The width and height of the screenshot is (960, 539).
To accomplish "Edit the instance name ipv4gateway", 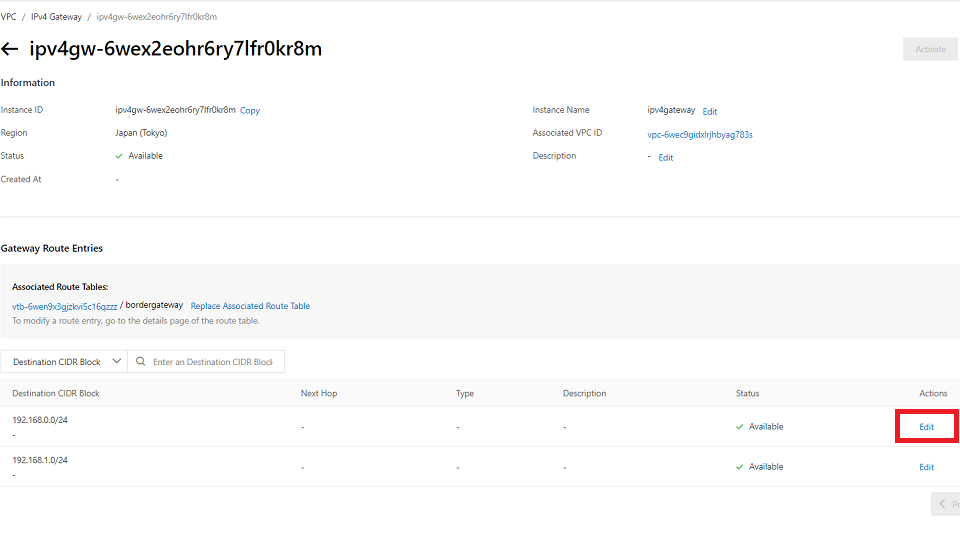I will point(710,112).
